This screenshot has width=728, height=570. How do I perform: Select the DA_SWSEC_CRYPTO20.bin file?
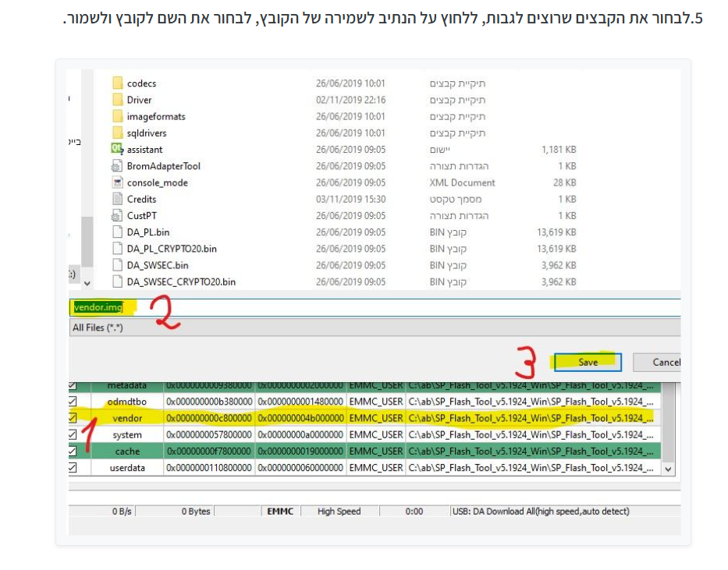tap(181, 281)
